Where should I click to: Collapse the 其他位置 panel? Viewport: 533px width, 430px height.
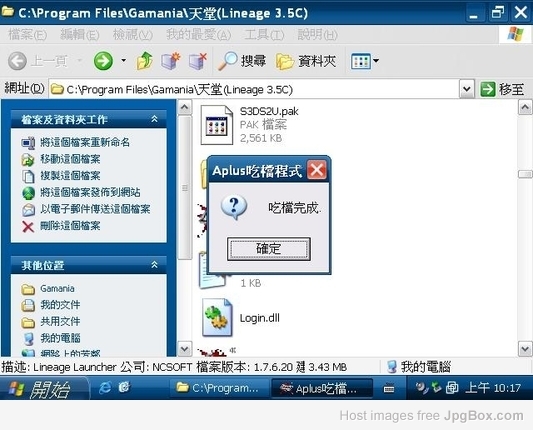click(154, 264)
